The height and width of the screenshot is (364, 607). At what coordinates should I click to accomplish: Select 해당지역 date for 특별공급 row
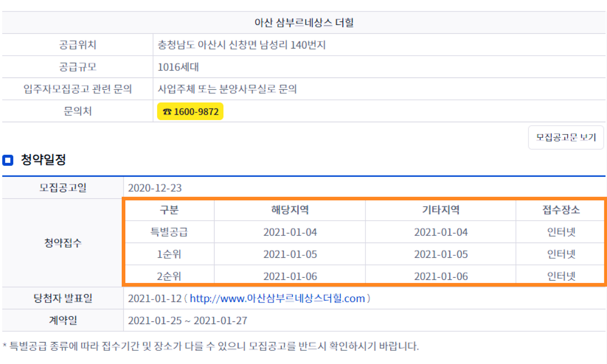(290, 232)
